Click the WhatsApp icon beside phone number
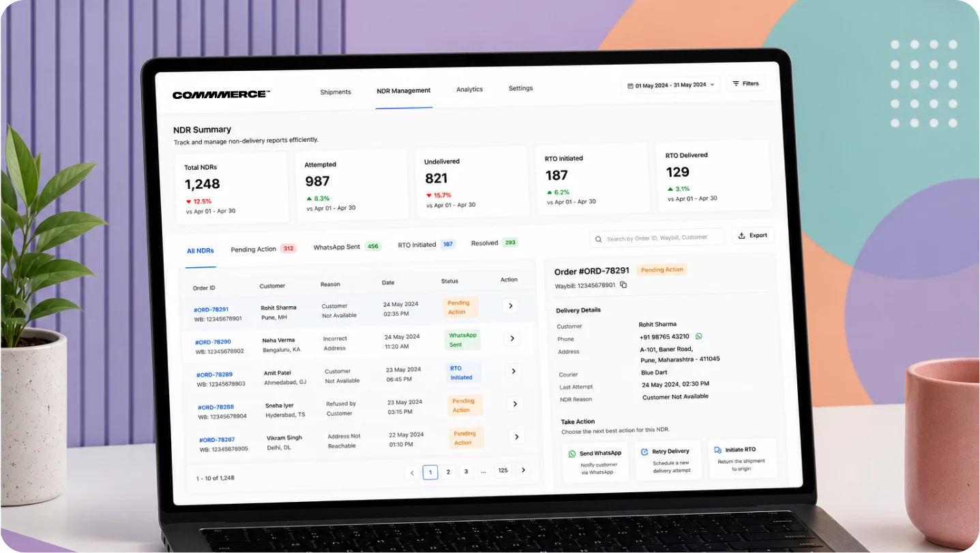 (x=699, y=336)
